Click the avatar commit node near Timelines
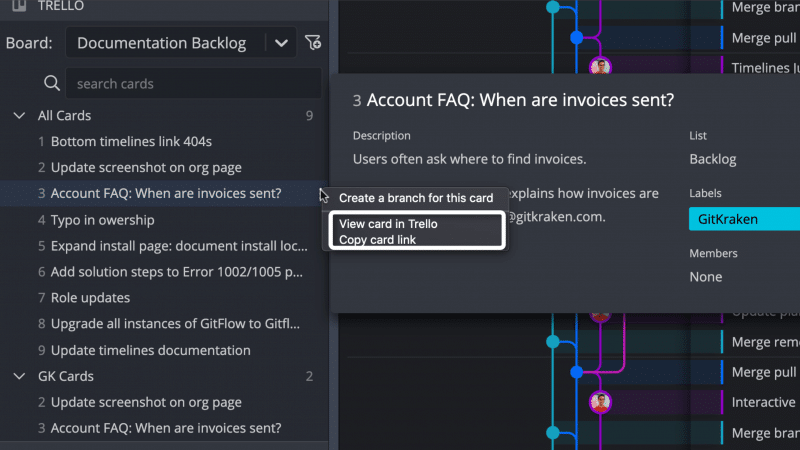This screenshot has height=450, width=800. (600, 67)
